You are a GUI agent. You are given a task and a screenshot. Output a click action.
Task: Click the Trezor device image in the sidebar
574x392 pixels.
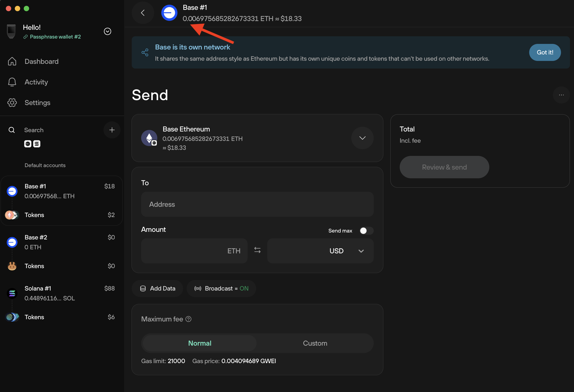tap(11, 31)
